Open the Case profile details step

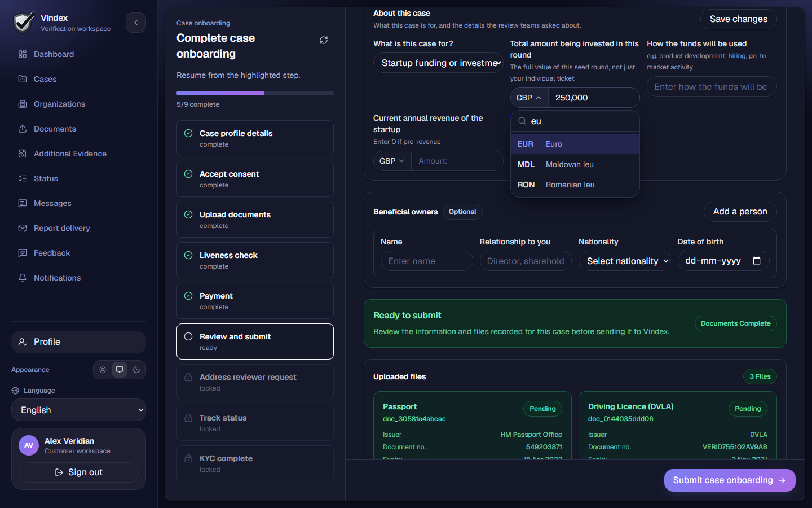(255, 138)
